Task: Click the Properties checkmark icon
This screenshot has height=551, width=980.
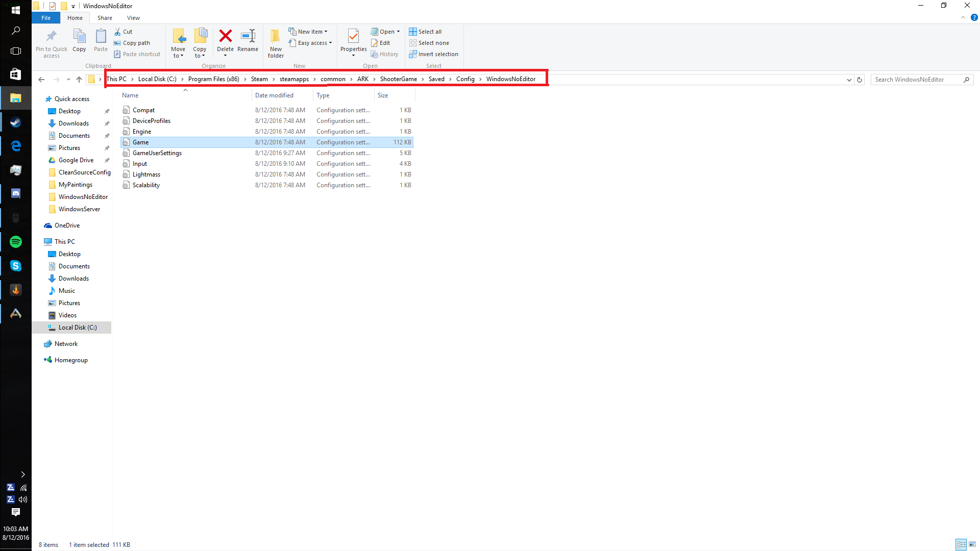Action: coord(353,36)
